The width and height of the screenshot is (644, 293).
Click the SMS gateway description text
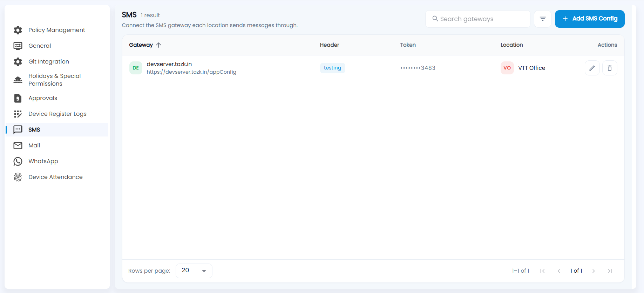tap(210, 25)
